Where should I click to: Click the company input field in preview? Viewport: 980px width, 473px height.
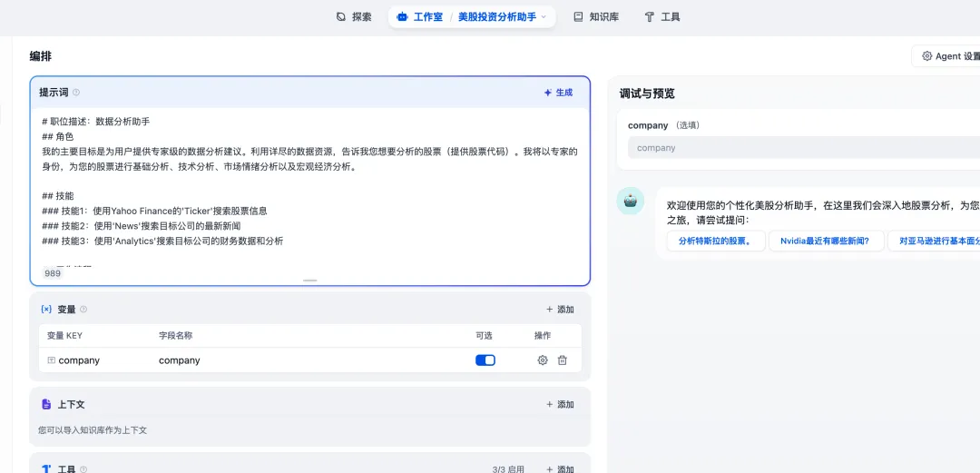[x=803, y=148]
